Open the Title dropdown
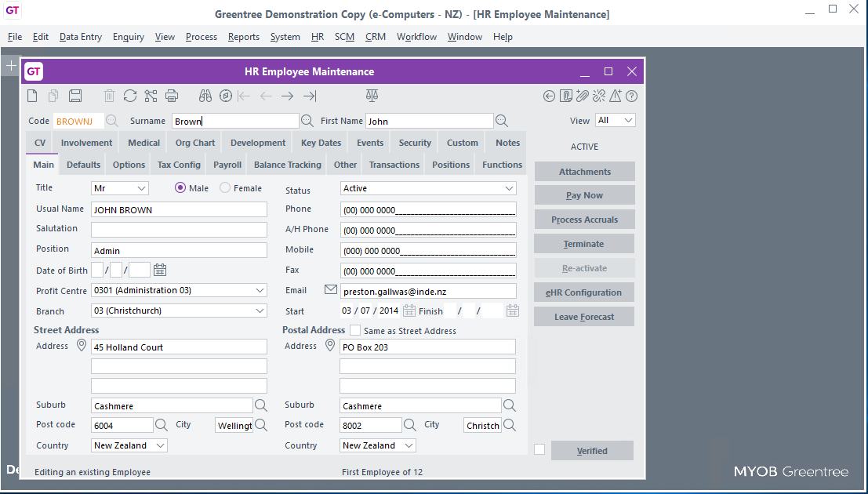The width and height of the screenshot is (868, 494). click(x=140, y=188)
